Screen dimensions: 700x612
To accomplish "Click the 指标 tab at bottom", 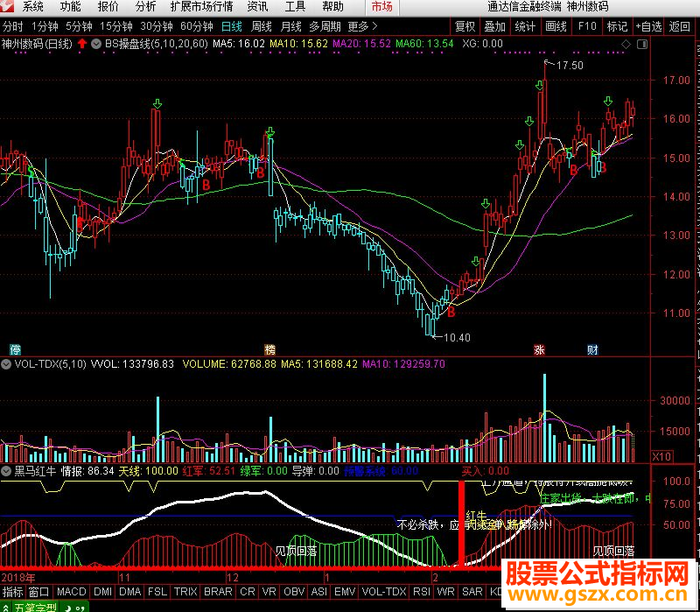I will (12, 592).
